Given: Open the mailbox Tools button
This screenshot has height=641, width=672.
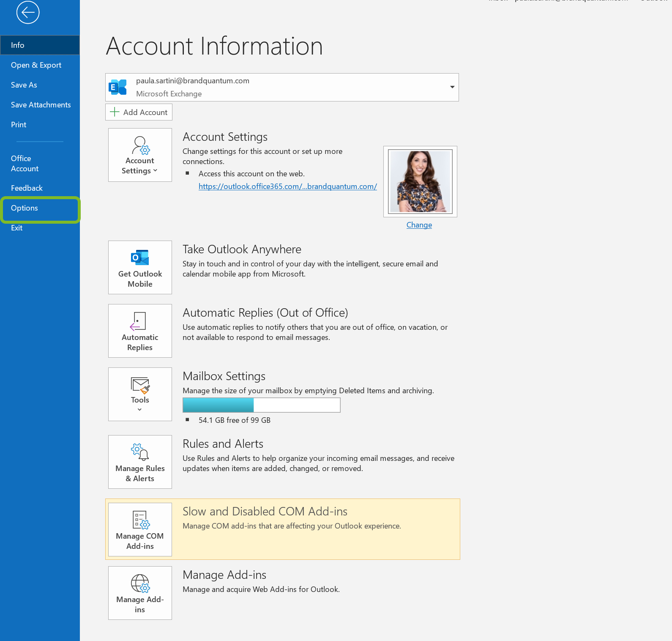Looking at the screenshot, I should [140, 394].
